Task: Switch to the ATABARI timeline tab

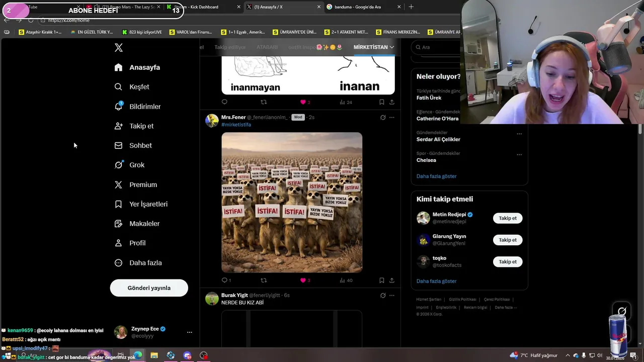Action: 267,47
